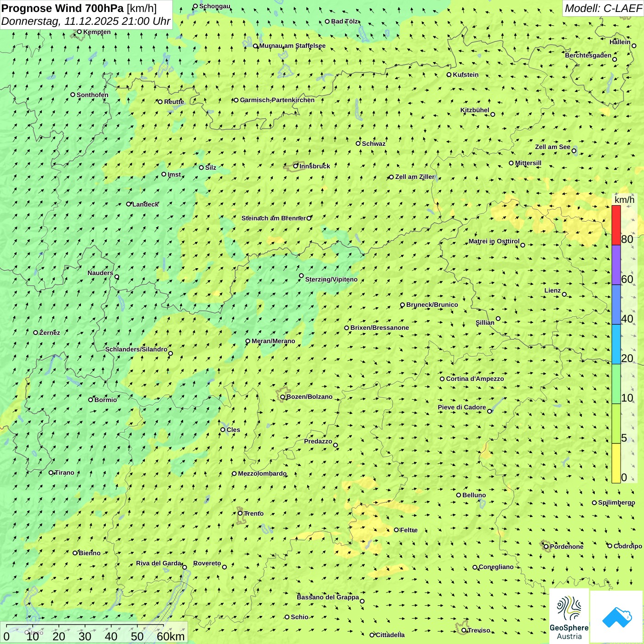
Task: Click the 'Reutte' label
Action: (174, 102)
